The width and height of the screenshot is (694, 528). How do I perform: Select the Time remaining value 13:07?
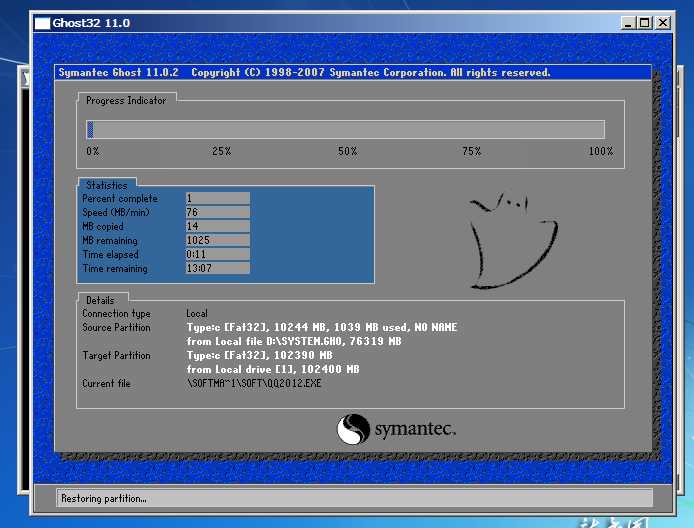(218, 268)
